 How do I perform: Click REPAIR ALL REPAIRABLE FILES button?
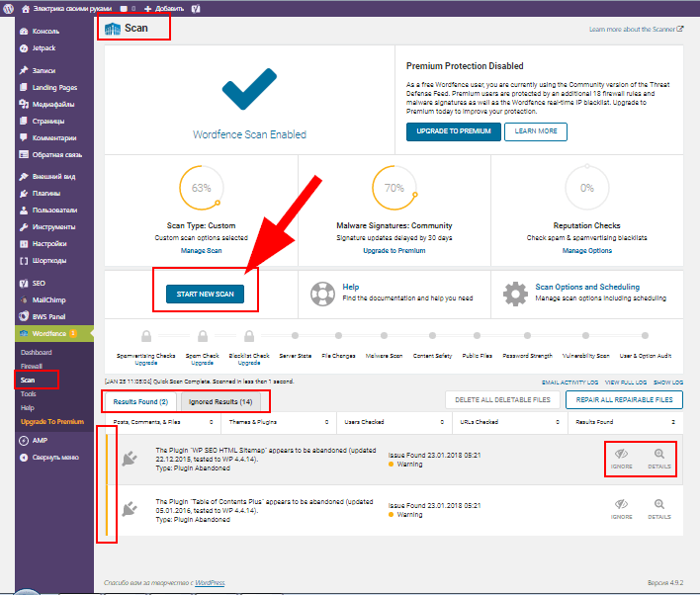(x=624, y=400)
